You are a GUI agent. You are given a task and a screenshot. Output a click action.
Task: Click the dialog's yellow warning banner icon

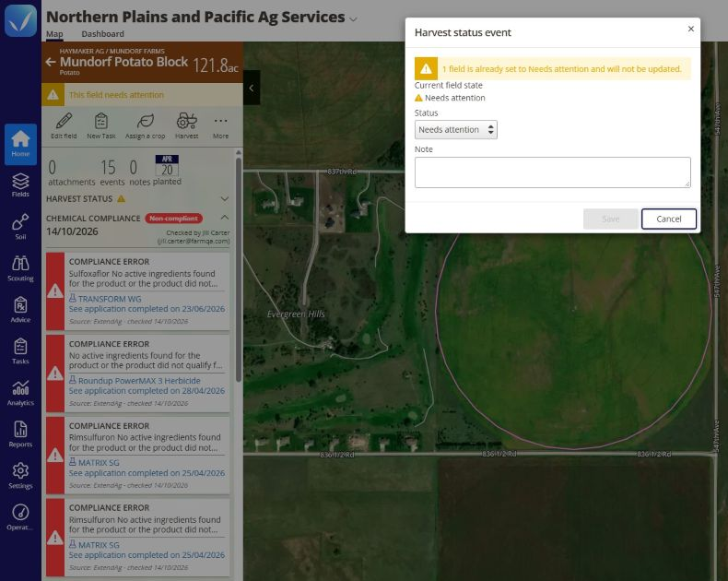426,69
